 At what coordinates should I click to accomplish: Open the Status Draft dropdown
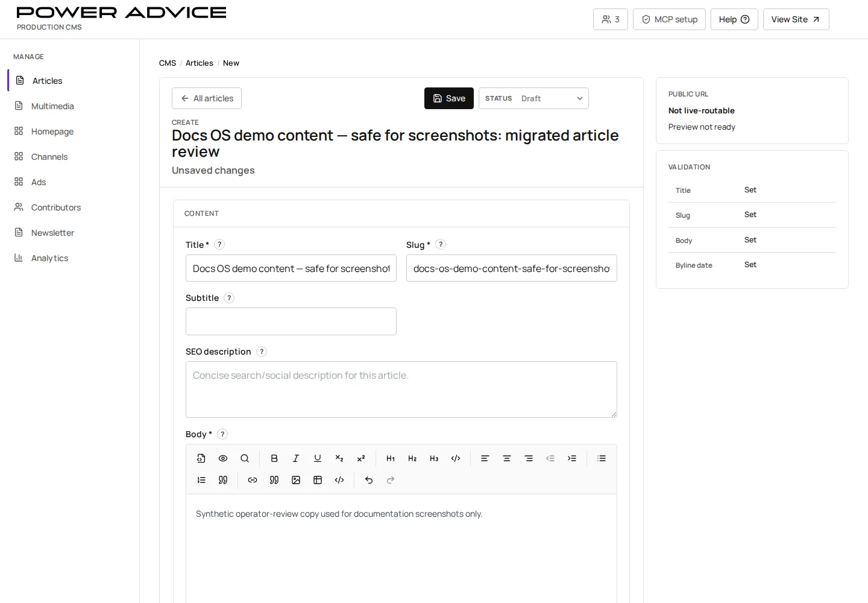pyautogui.click(x=533, y=98)
